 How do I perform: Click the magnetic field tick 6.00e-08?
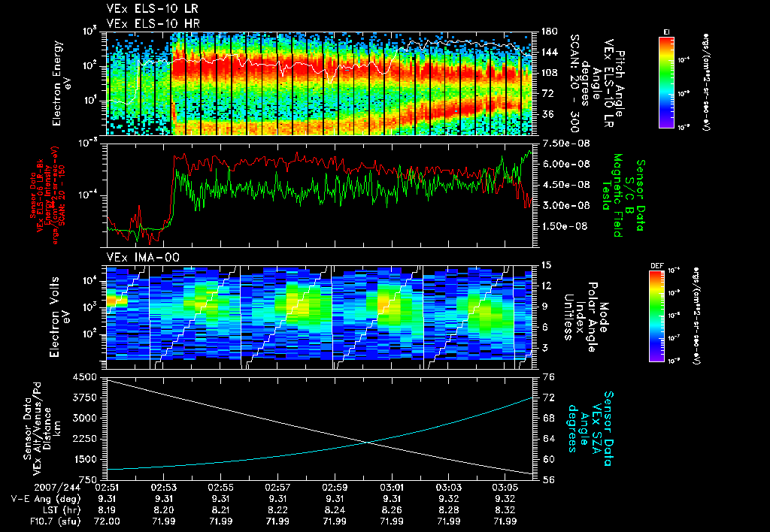(x=566, y=164)
